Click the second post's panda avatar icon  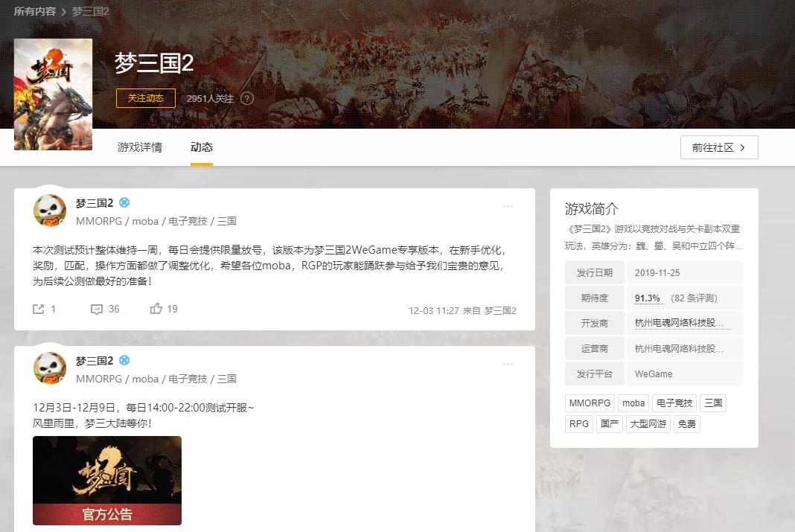(x=50, y=368)
